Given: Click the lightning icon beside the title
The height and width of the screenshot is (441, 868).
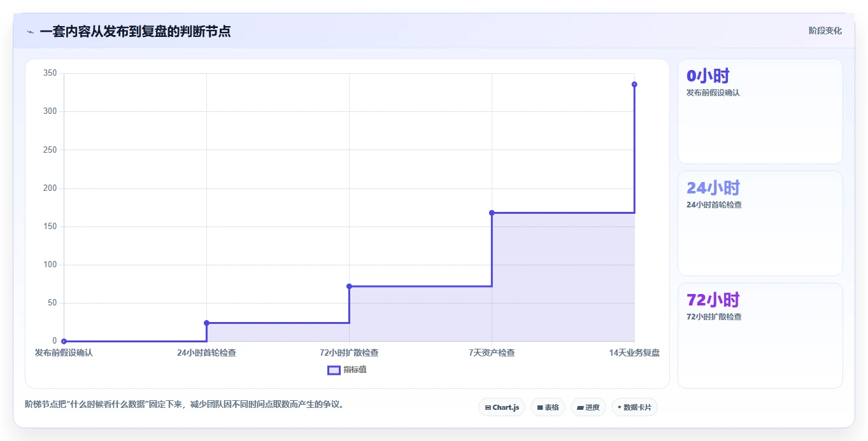Looking at the screenshot, I should point(30,32).
